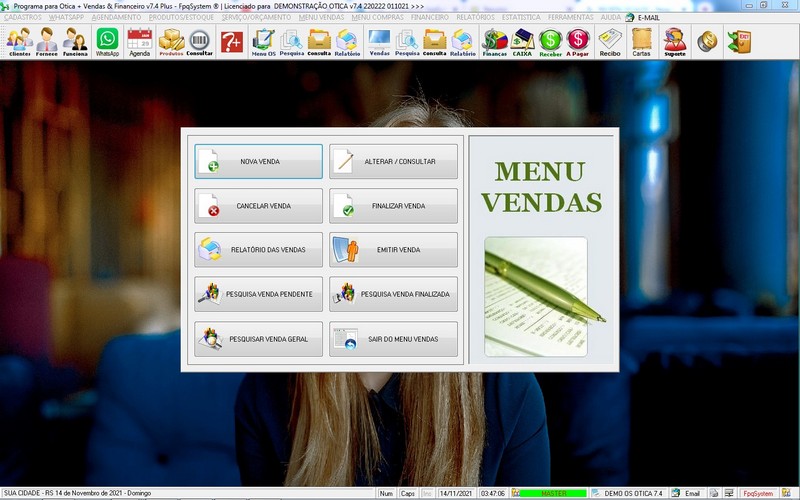Open the Cartas scroll icon

(x=641, y=42)
